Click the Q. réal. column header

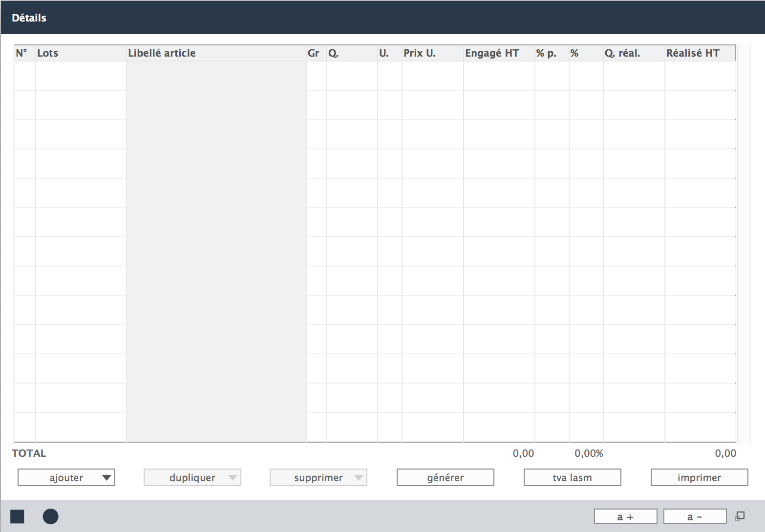pyautogui.click(x=634, y=53)
